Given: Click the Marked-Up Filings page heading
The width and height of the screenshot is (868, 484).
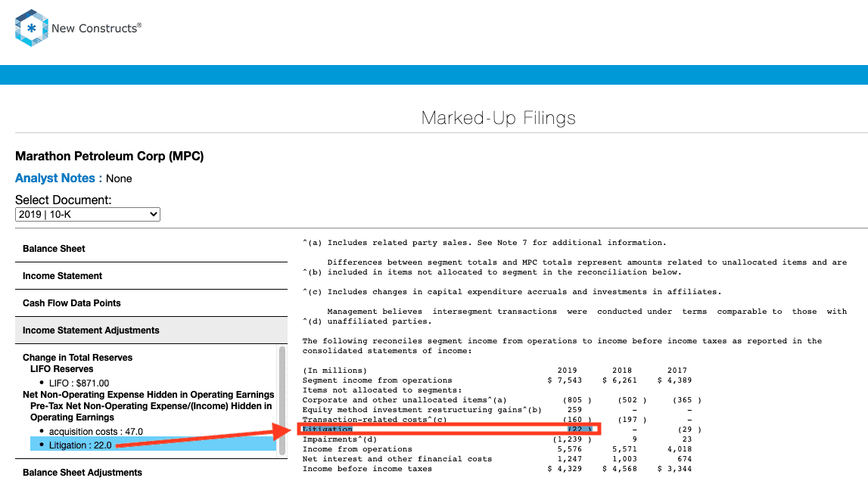Looking at the screenshot, I should 498,118.
